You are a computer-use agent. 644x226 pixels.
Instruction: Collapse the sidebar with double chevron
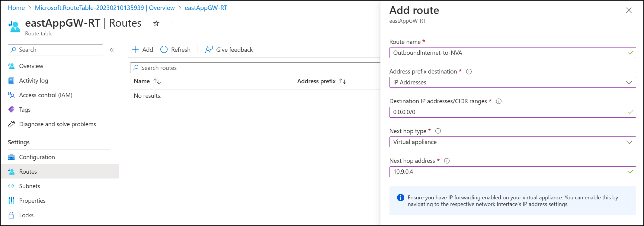(x=112, y=50)
